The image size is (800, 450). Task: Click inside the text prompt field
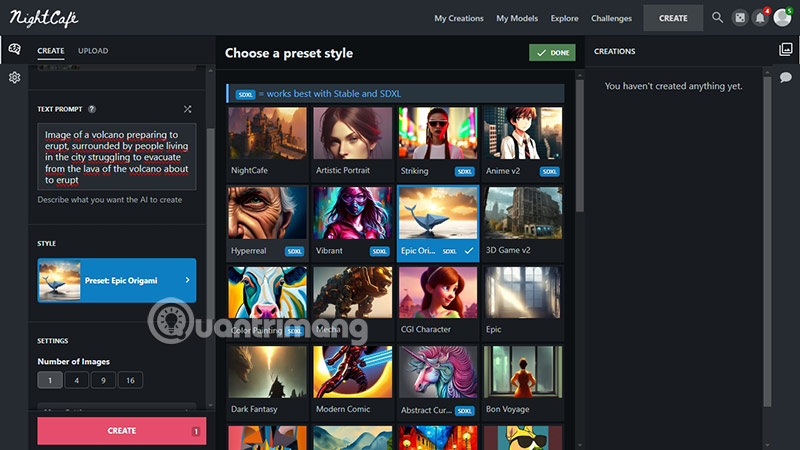click(x=116, y=157)
